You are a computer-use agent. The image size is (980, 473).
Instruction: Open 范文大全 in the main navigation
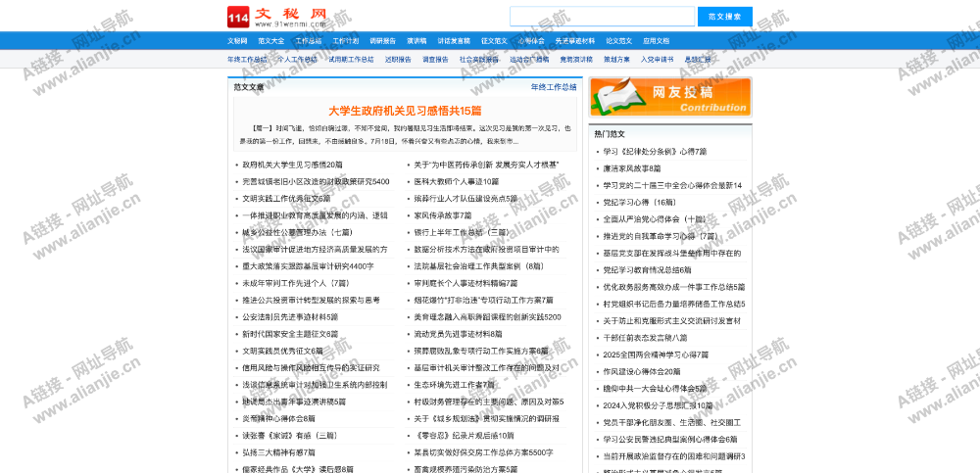pos(271,41)
